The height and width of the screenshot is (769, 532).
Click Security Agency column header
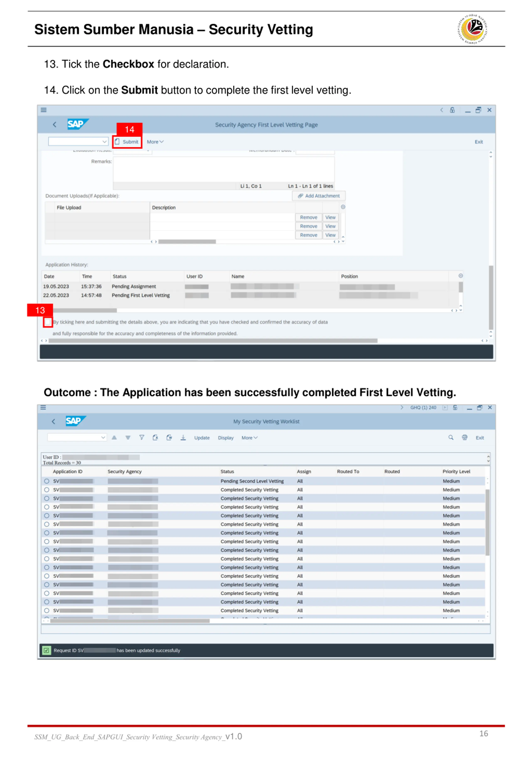pos(125,471)
